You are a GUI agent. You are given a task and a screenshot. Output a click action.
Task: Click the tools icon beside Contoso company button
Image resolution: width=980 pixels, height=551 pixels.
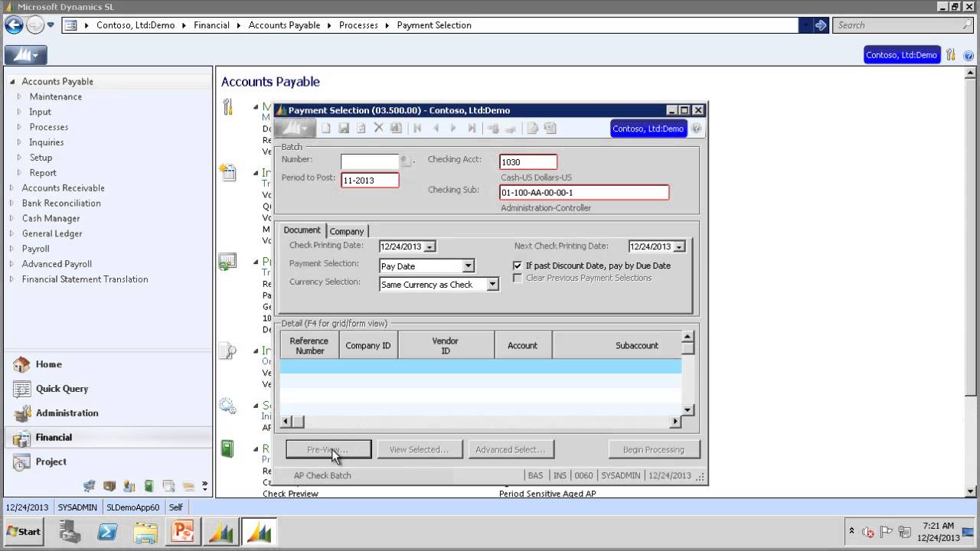coord(951,55)
